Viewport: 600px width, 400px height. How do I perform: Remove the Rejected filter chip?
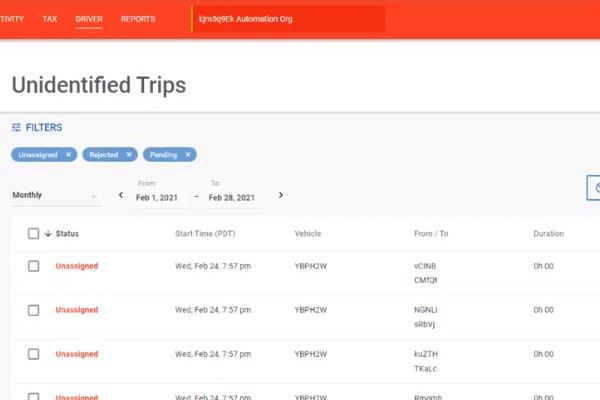point(129,155)
